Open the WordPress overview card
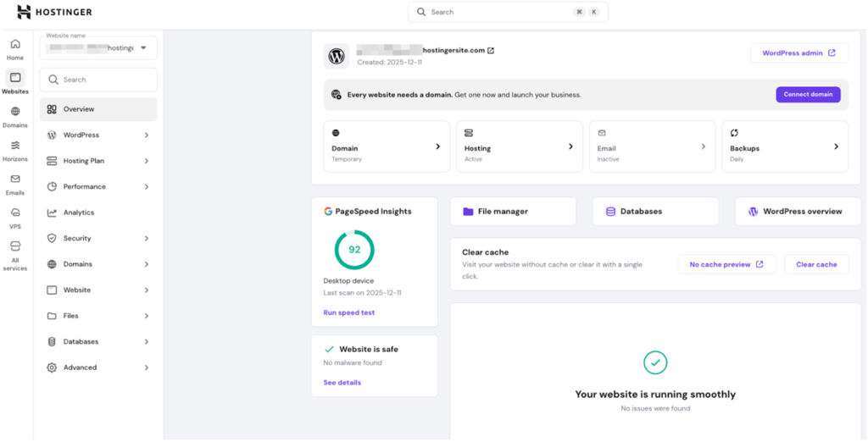The width and height of the screenshot is (868, 442). pyautogui.click(x=798, y=212)
